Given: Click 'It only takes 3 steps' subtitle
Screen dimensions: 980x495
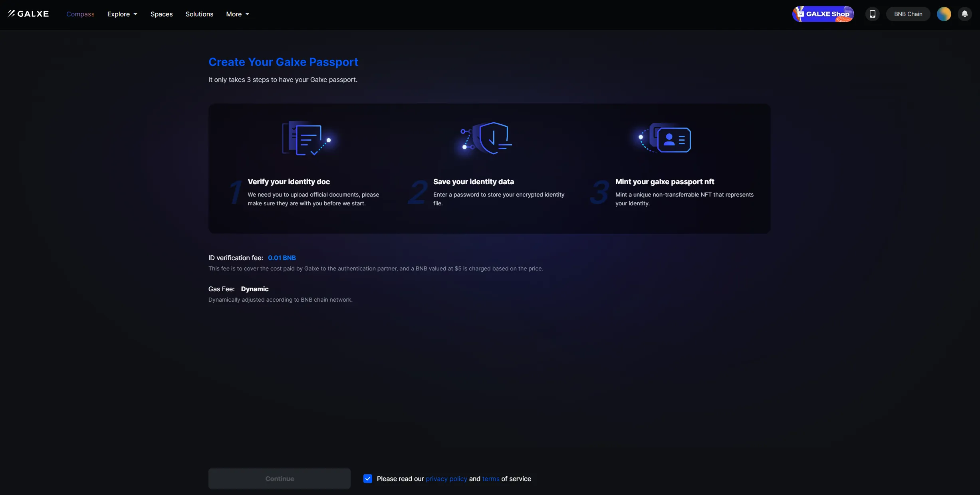Looking at the screenshot, I should tap(283, 80).
